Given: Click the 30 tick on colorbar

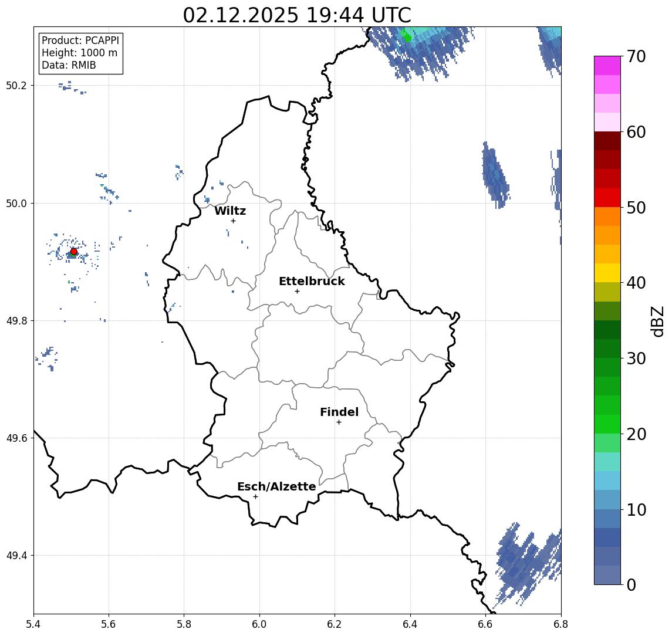Looking at the screenshot, I should point(636,358).
